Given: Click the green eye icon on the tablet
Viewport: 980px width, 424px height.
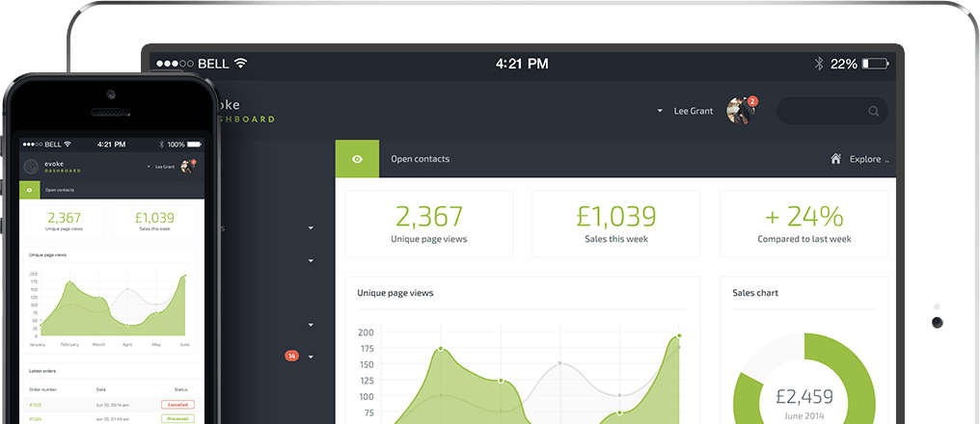Looking at the screenshot, I should click(x=357, y=159).
